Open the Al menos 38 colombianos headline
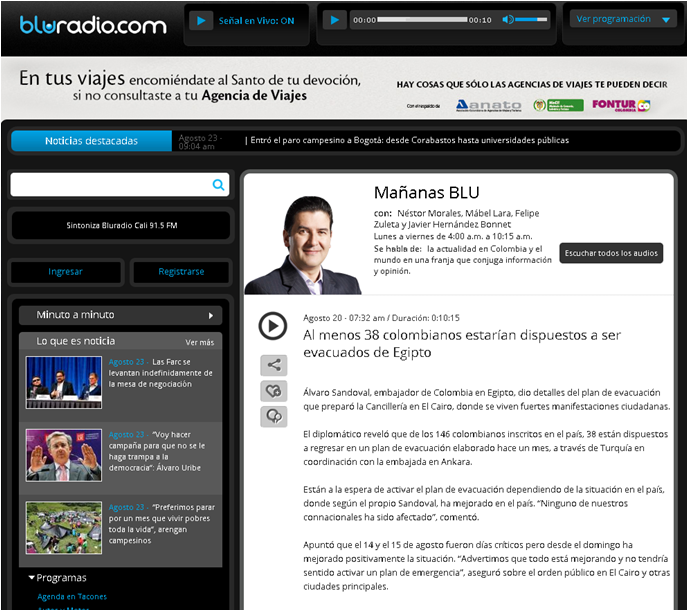The width and height of the screenshot is (688, 611). click(462, 343)
